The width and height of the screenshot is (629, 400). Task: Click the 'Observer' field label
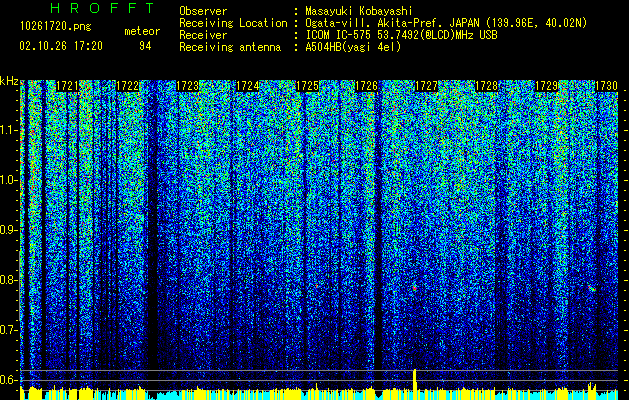[203, 11]
